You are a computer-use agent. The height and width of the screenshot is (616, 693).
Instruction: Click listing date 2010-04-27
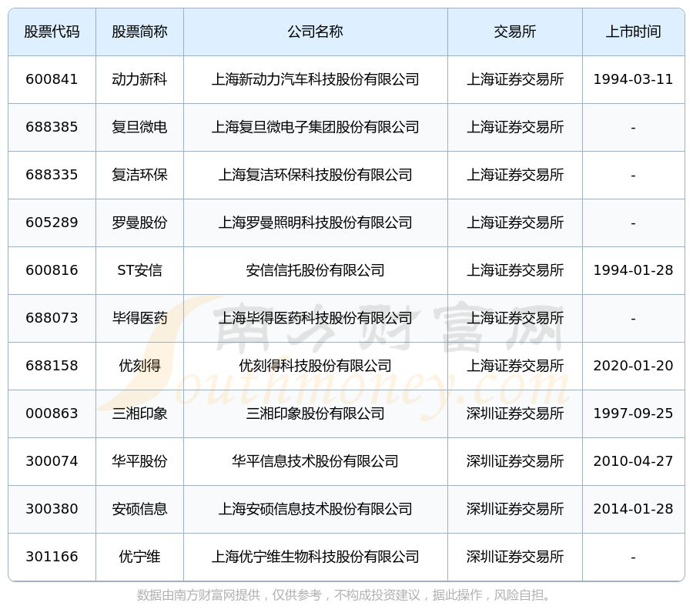pyautogui.click(x=634, y=461)
